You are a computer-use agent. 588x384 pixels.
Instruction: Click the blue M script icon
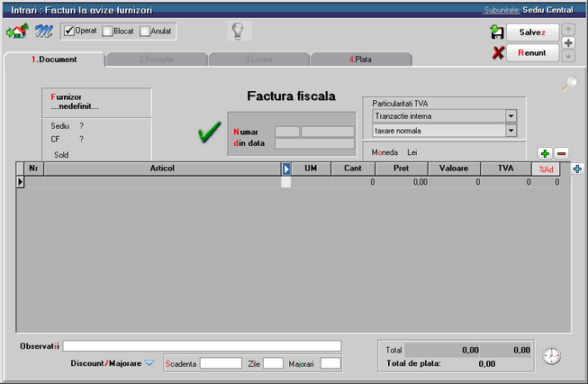click(44, 32)
